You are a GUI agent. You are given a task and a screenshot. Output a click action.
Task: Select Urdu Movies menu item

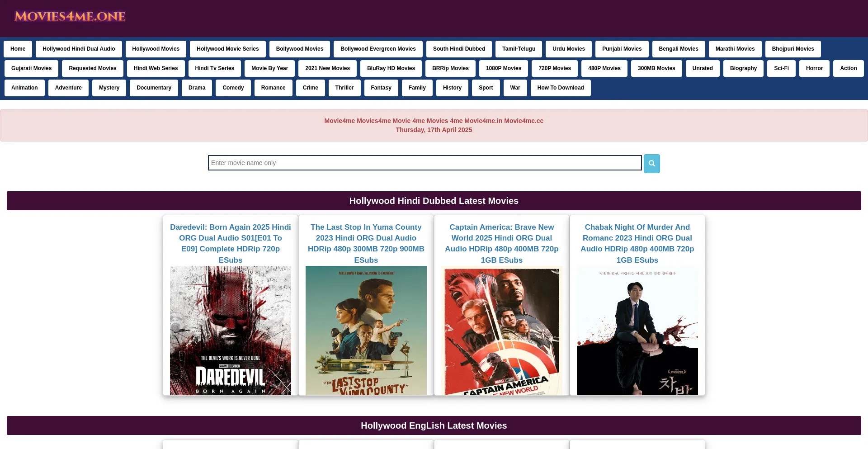569,49
